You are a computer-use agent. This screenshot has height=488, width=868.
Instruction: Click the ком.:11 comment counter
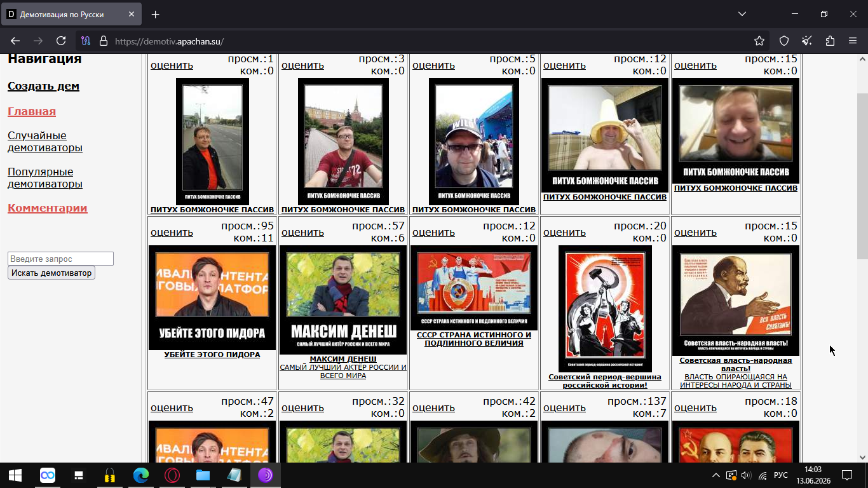tap(253, 238)
